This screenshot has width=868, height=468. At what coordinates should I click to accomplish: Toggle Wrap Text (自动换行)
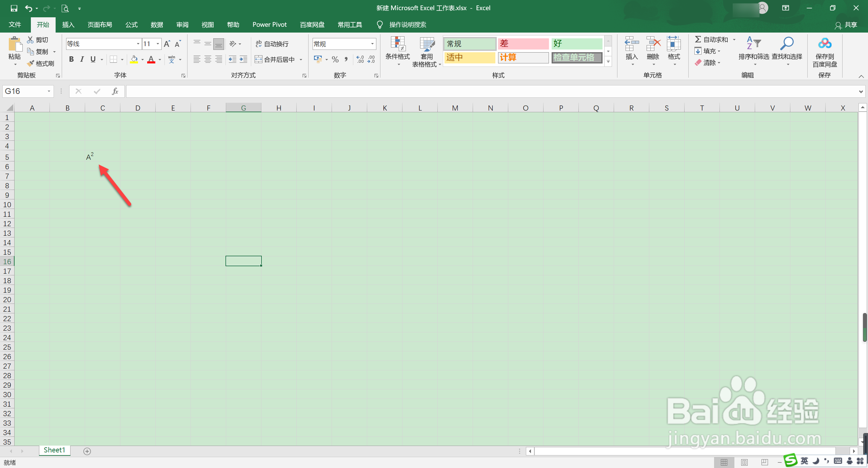coord(272,44)
